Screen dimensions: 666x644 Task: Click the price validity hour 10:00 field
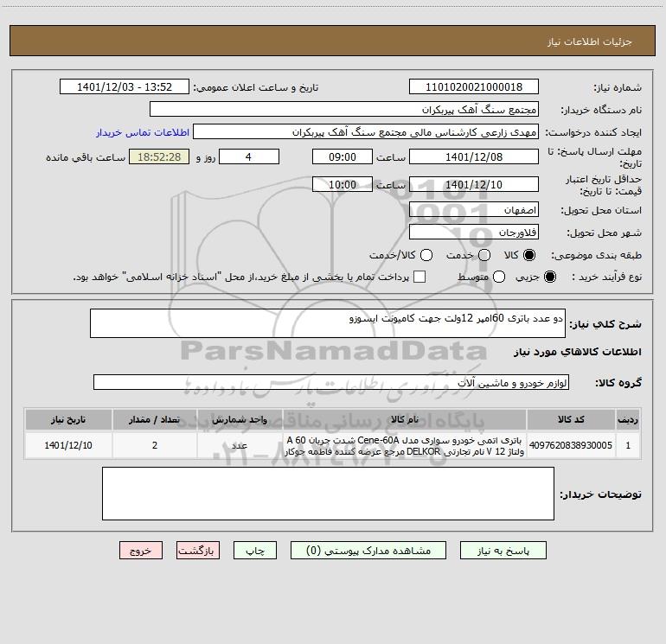[x=343, y=184]
